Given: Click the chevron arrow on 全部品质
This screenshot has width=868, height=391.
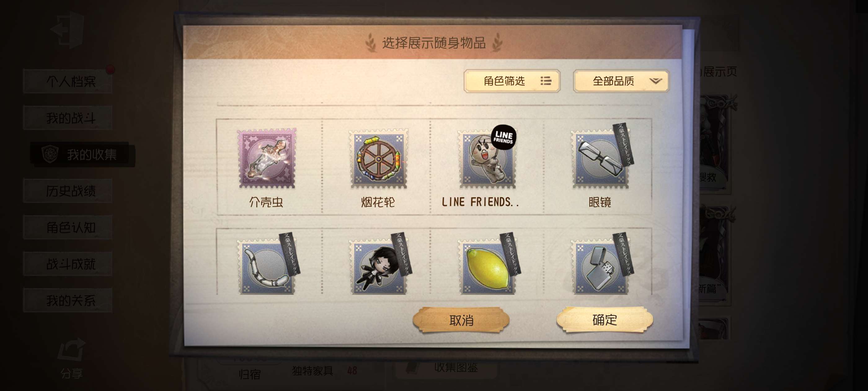Looking at the screenshot, I should (x=655, y=81).
